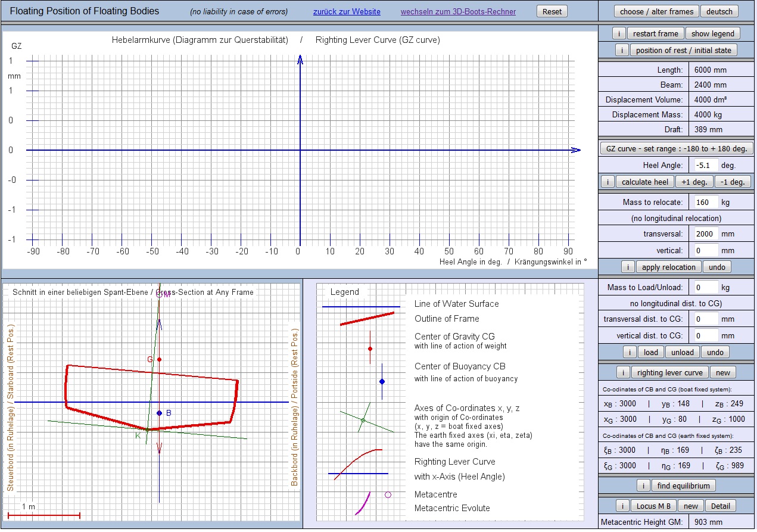Open info beside apply relocation button
Viewport: 757px width, 532px height.
pyautogui.click(x=628, y=267)
